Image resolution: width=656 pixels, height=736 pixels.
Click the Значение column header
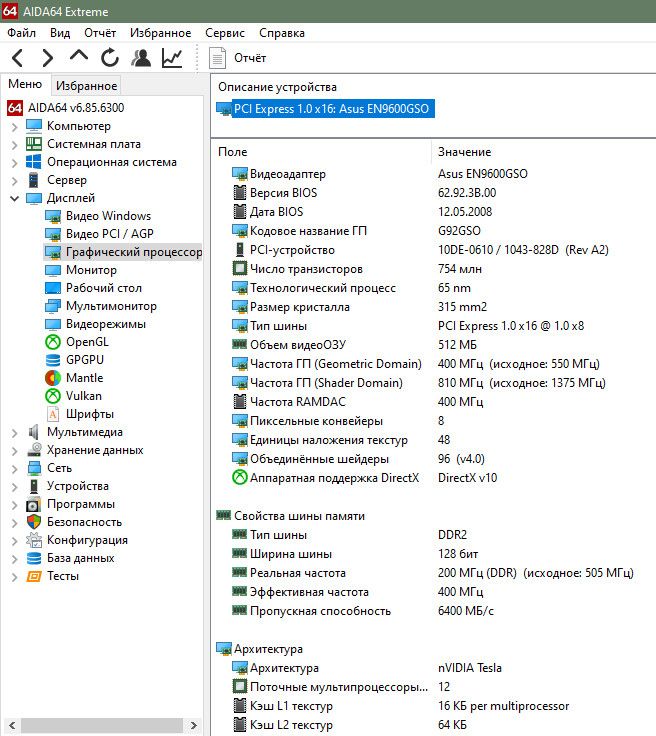[x=465, y=152]
